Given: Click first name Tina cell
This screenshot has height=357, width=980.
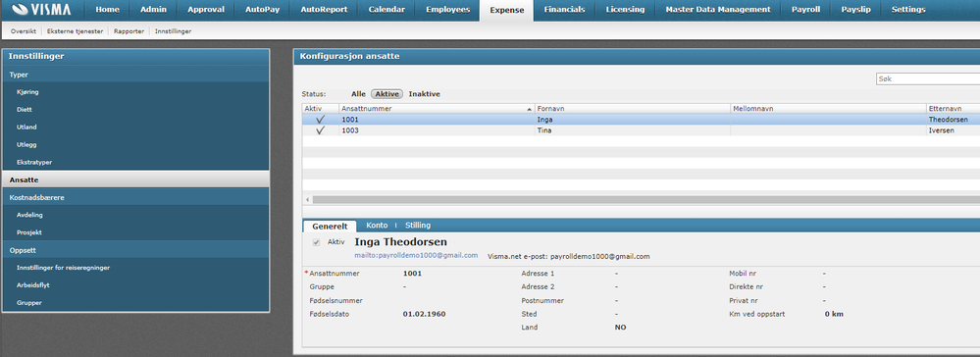Looking at the screenshot, I should [x=633, y=130].
